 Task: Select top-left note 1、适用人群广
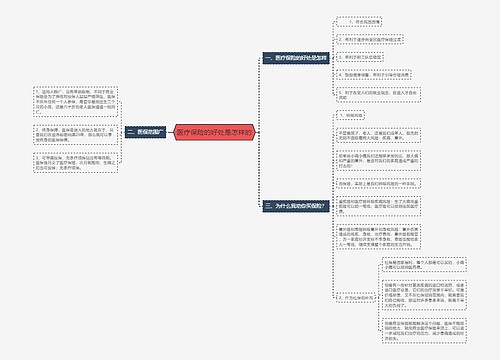point(75,102)
